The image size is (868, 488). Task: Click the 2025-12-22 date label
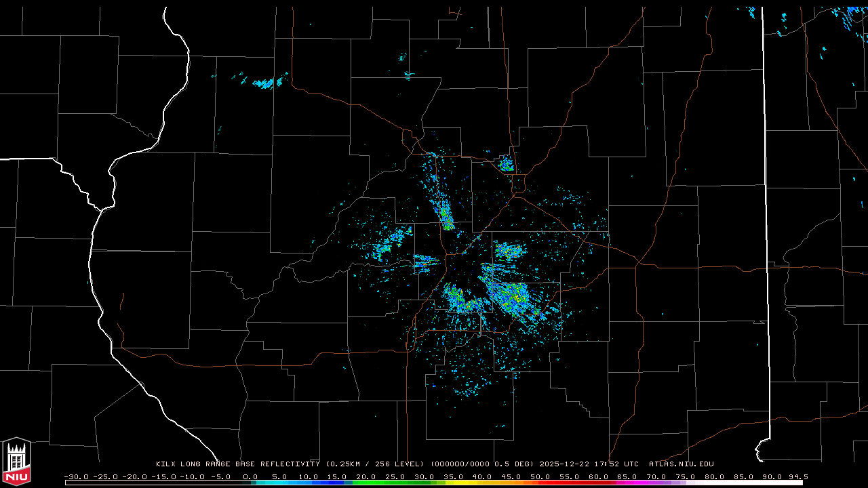tap(564, 464)
